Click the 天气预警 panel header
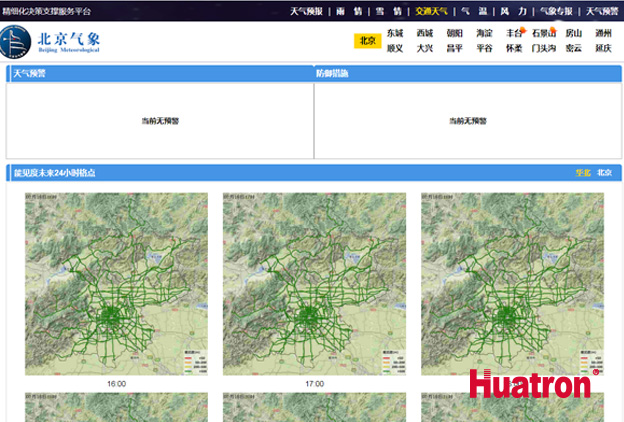Screen dimensions: 624x422 pyautogui.click(x=29, y=74)
